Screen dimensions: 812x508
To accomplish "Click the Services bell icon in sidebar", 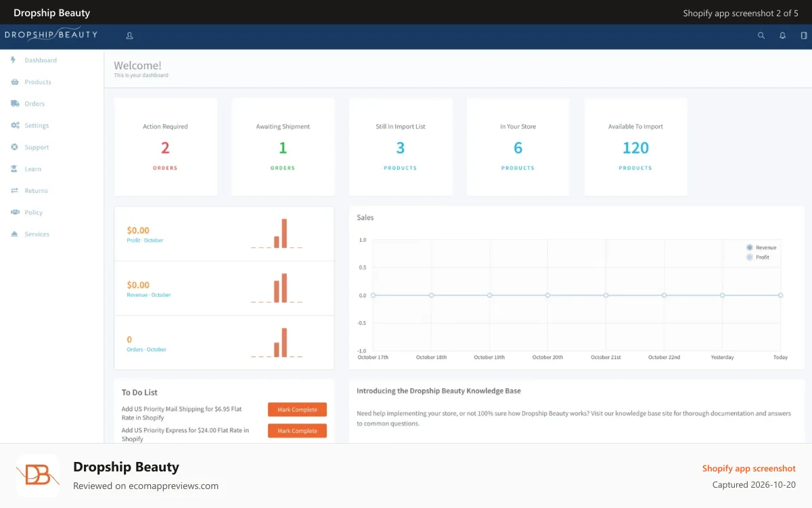I will click(x=14, y=233).
